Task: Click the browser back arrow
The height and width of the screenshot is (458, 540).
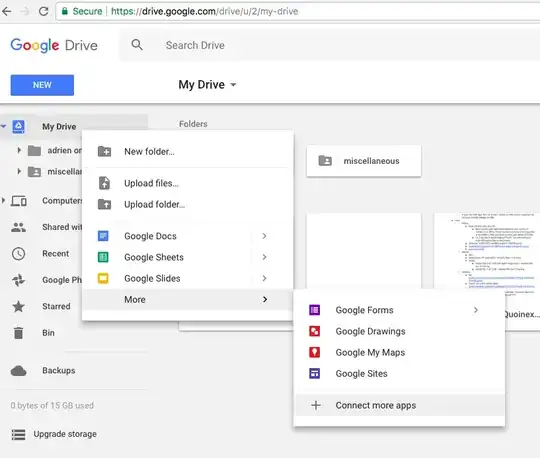Action: (x=7, y=11)
